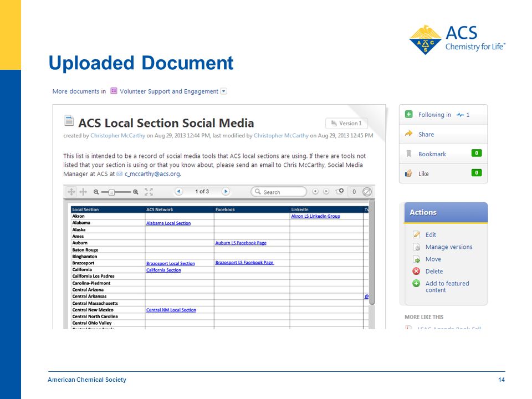Go to the next page in the viewer
The height and width of the screenshot is (399, 532).
(x=226, y=191)
